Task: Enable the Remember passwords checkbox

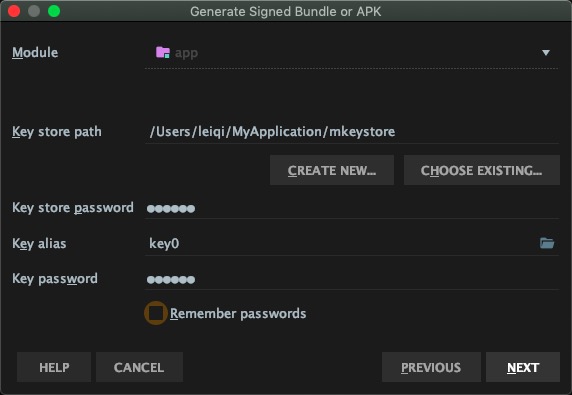Action: 156,313
